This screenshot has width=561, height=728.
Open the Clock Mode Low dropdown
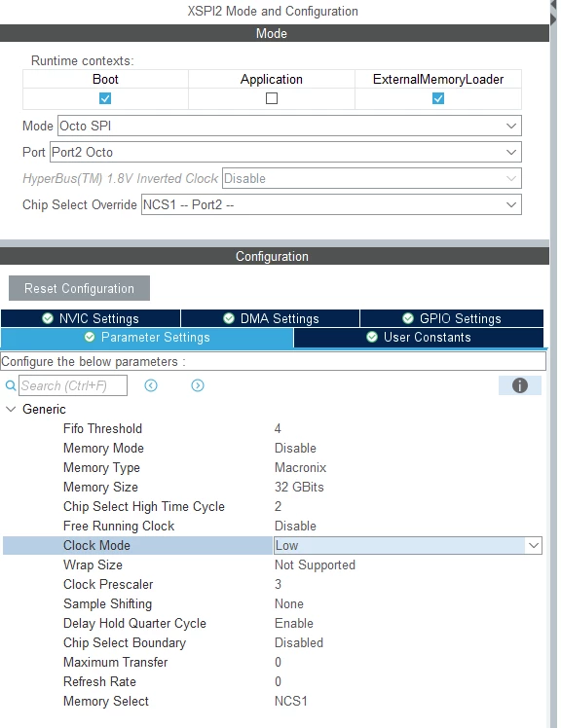coord(408,546)
